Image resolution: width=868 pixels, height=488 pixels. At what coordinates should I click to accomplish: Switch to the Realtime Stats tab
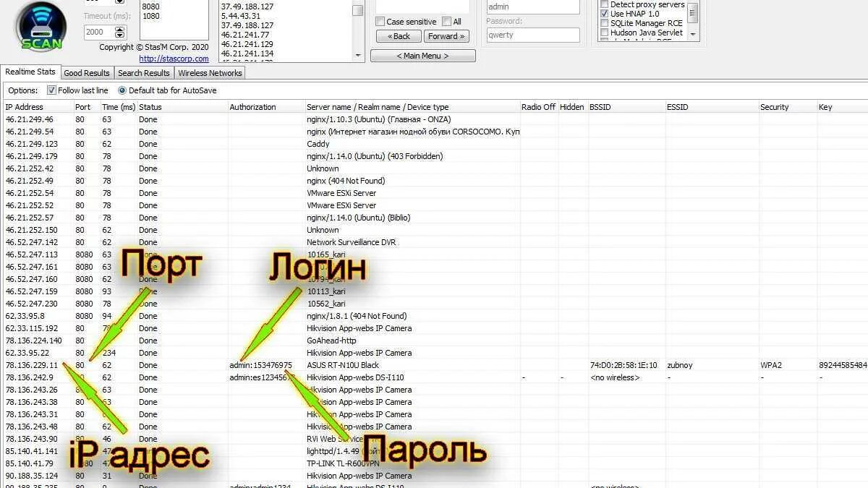[x=30, y=72]
